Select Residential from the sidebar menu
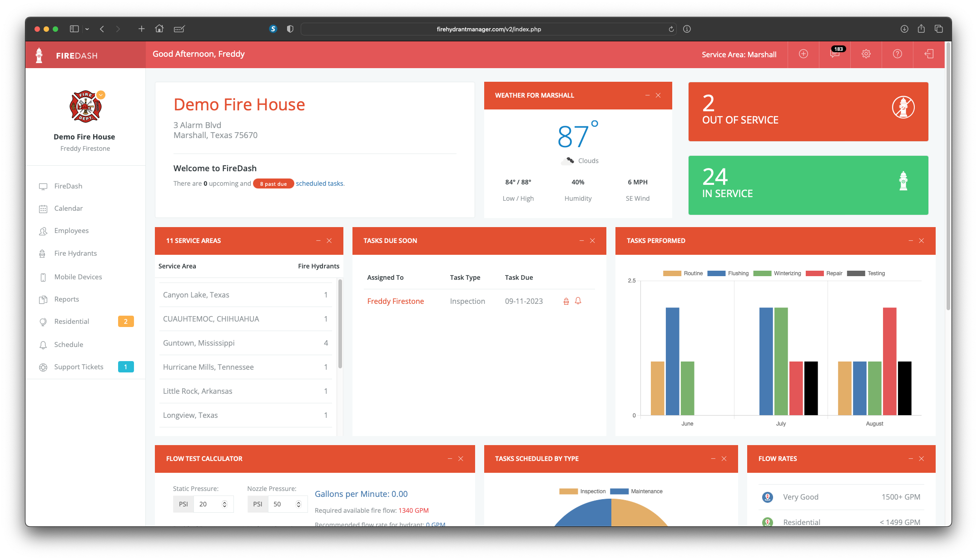The image size is (977, 560). [x=71, y=321]
